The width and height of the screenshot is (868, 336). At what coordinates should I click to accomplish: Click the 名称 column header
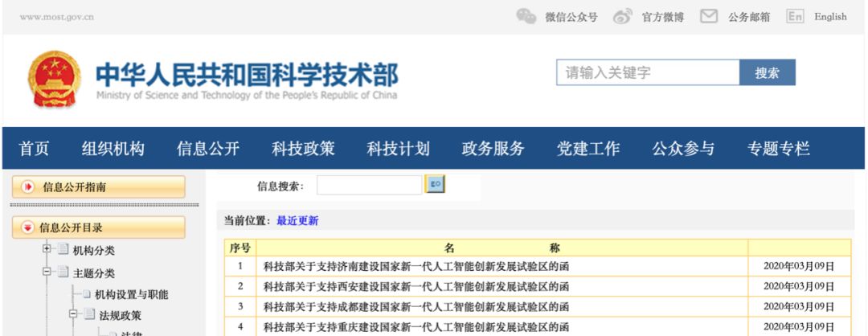502,248
